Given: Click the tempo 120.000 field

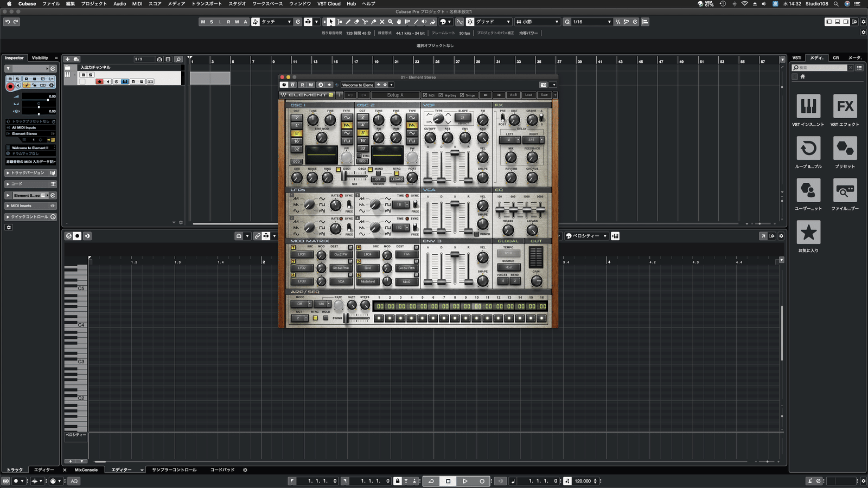Looking at the screenshot, I should point(583,481).
